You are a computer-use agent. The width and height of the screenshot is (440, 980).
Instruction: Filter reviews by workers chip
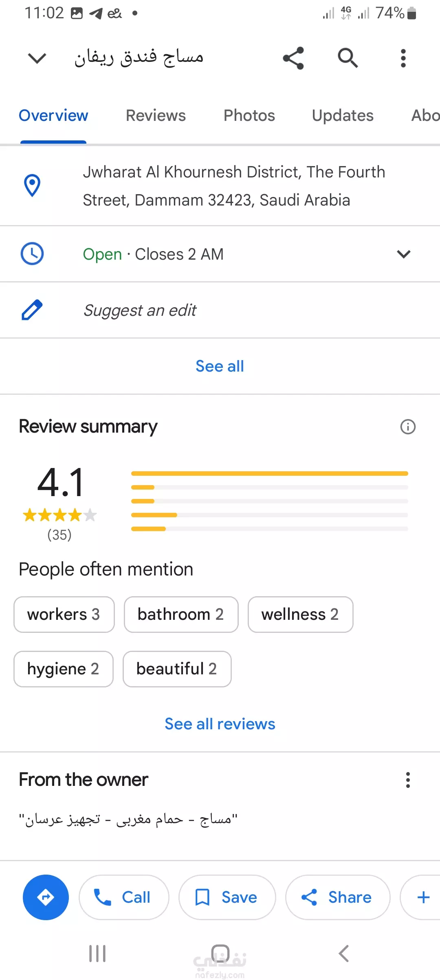(64, 614)
